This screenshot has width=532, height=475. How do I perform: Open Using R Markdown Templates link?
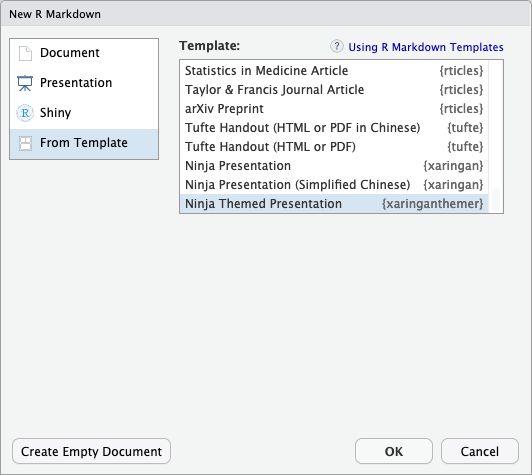pyautogui.click(x=426, y=47)
